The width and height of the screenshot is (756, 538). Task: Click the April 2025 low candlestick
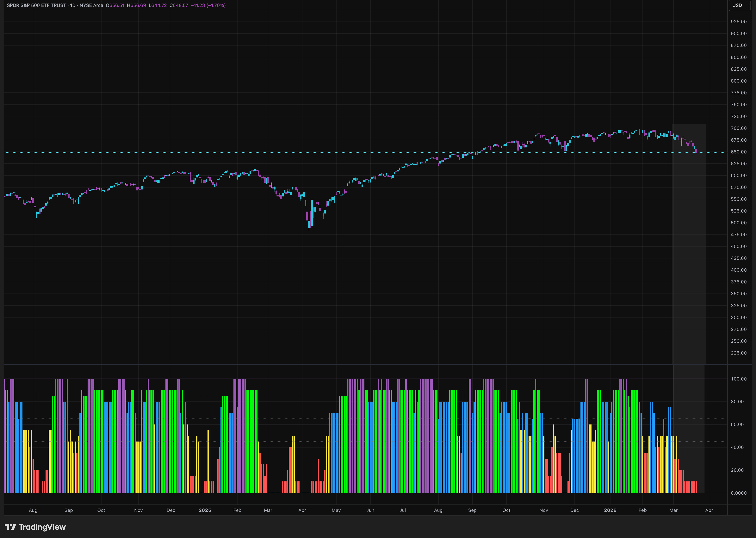coord(309,225)
